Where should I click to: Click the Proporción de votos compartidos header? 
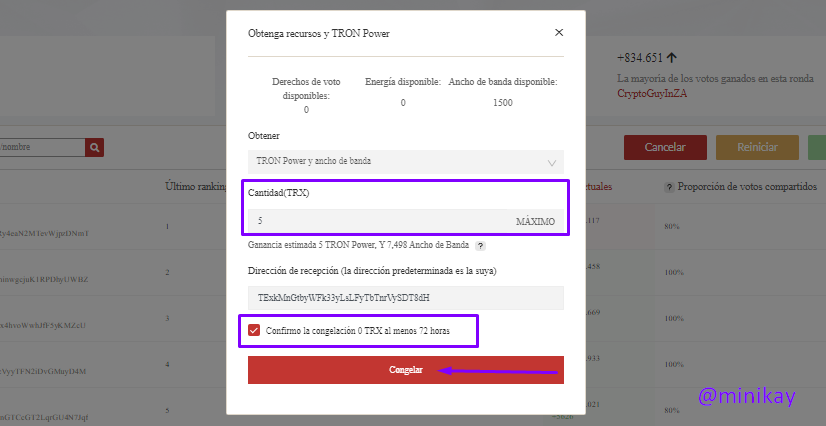(x=747, y=187)
